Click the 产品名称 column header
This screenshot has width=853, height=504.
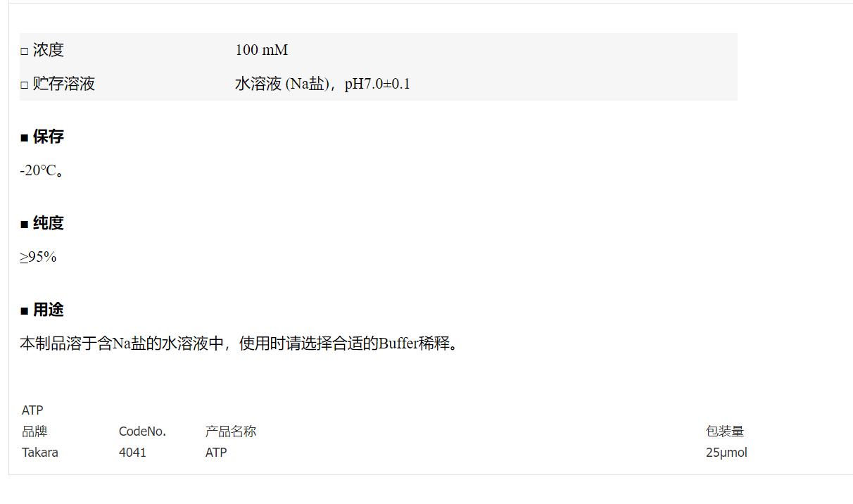pos(231,431)
